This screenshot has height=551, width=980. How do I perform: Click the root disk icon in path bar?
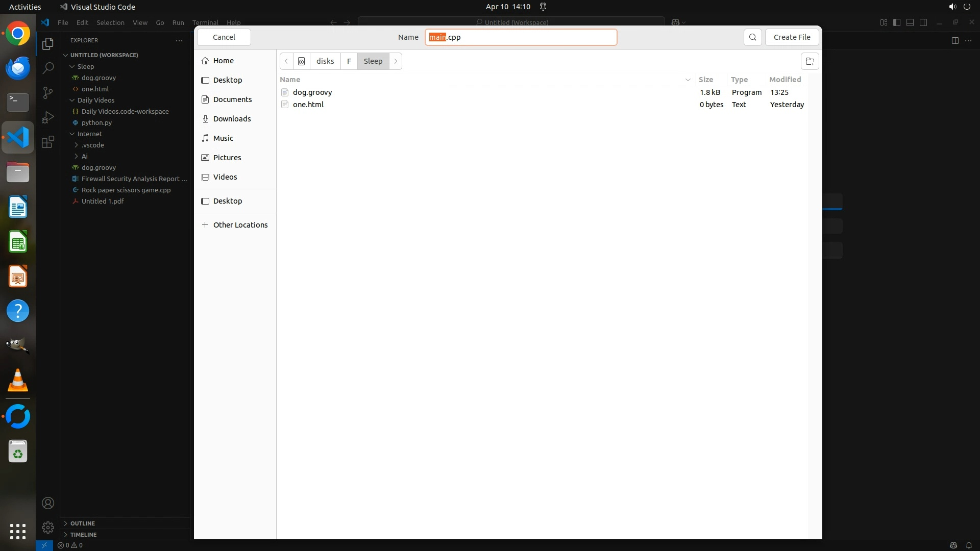click(302, 61)
